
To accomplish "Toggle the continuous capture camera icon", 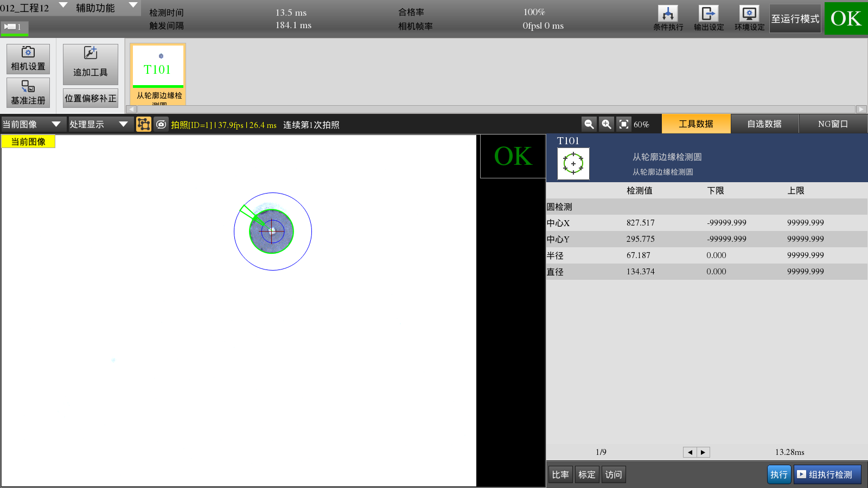I will (x=161, y=124).
